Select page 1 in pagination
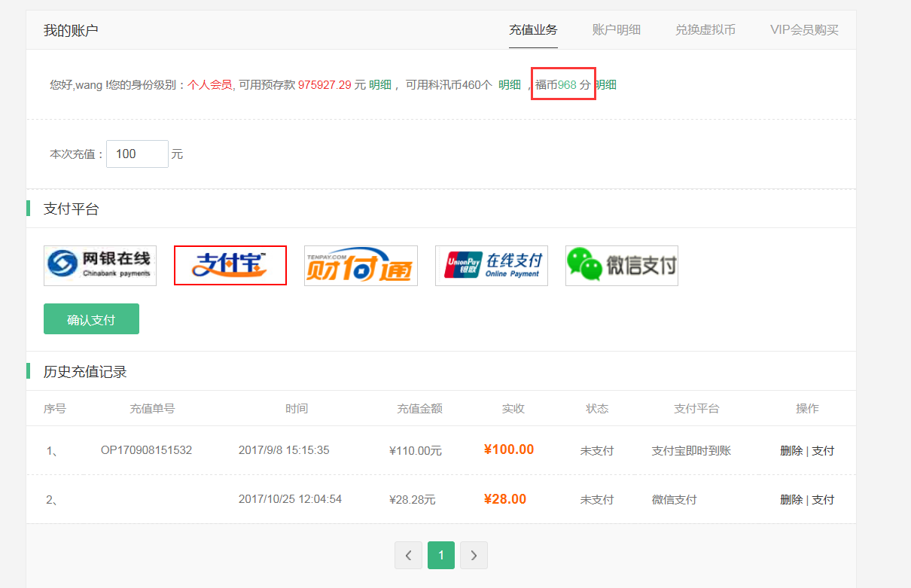 pos(440,555)
